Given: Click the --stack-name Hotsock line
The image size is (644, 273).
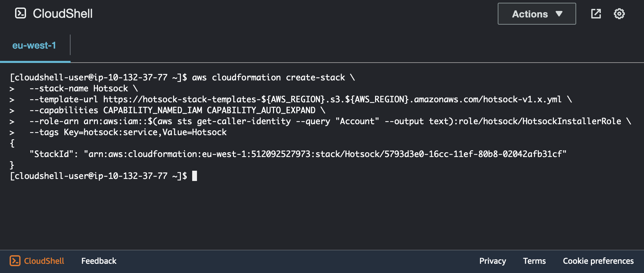Looking at the screenshot, I should pyautogui.click(x=84, y=89).
